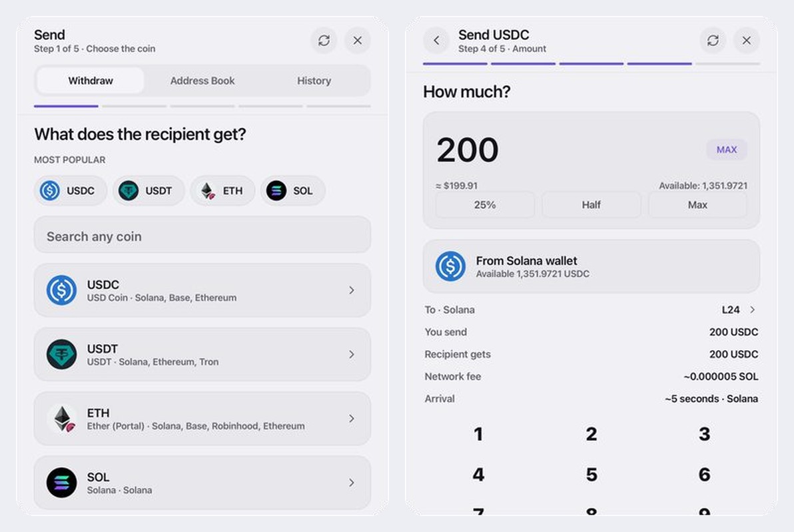Pick the SOL most popular chip
The width and height of the screenshot is (794, 532).
pyautogui.click(x=292, y=191)
